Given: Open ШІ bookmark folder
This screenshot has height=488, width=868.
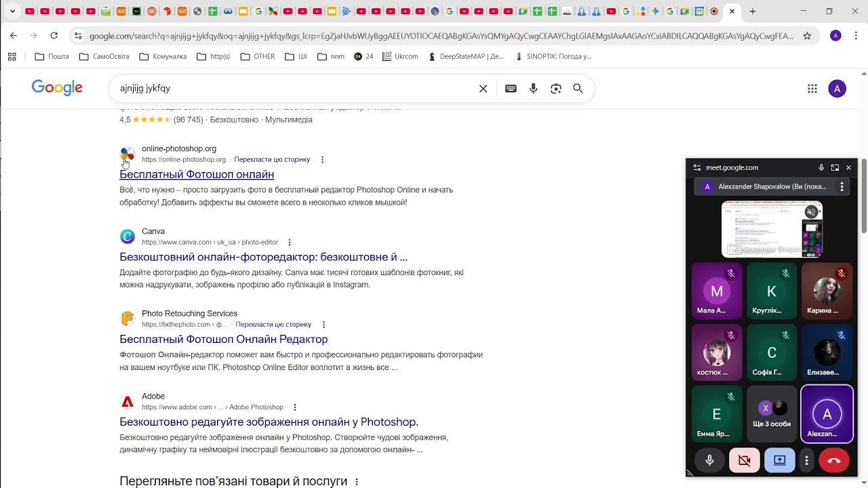Looking at the screenshot, I should [296, 57].
